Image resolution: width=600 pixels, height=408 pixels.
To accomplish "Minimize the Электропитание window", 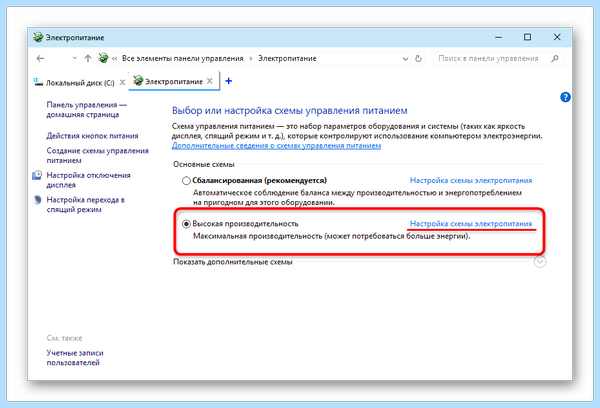I will (x=498, y=37).
